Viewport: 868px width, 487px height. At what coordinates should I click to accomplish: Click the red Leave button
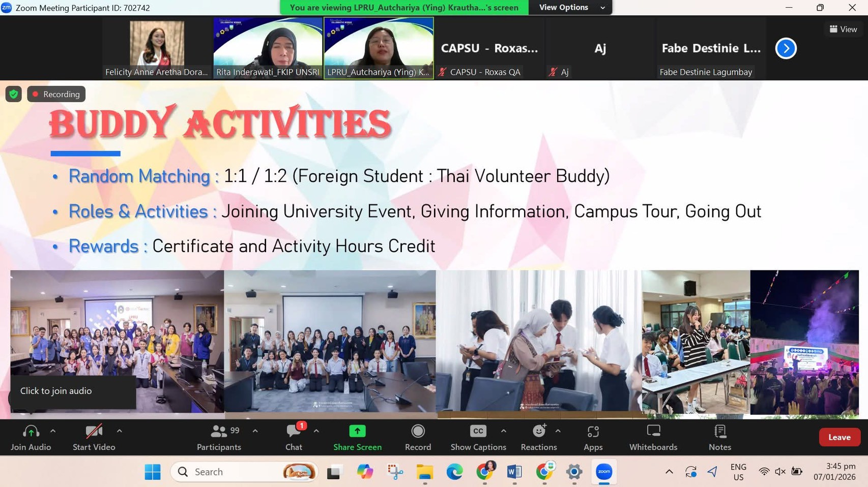839,437
